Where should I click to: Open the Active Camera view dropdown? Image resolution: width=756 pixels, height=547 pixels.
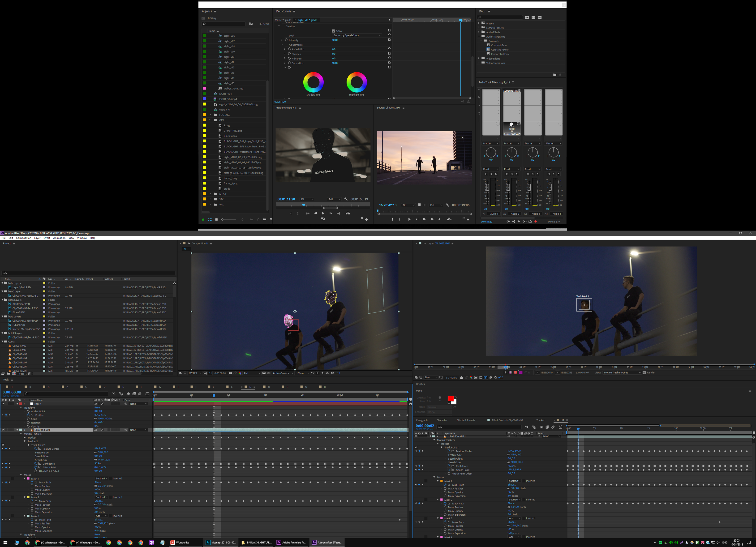coord(283,373)
